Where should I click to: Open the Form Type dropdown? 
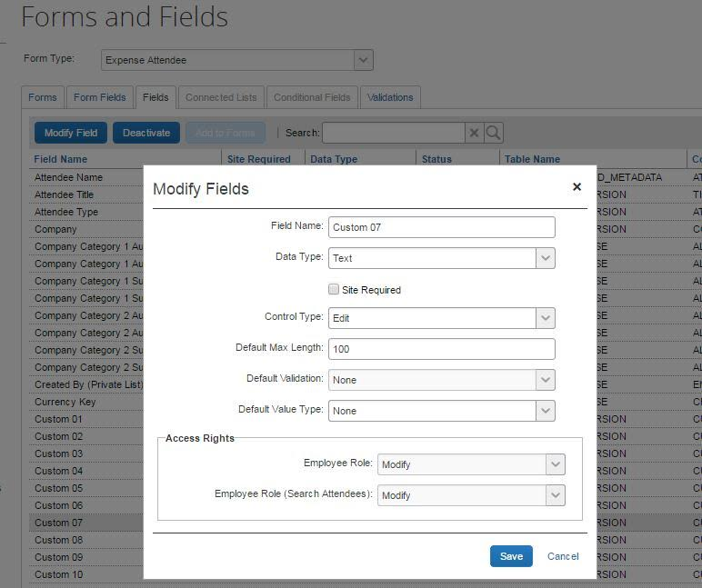click(x=363, y=60)
